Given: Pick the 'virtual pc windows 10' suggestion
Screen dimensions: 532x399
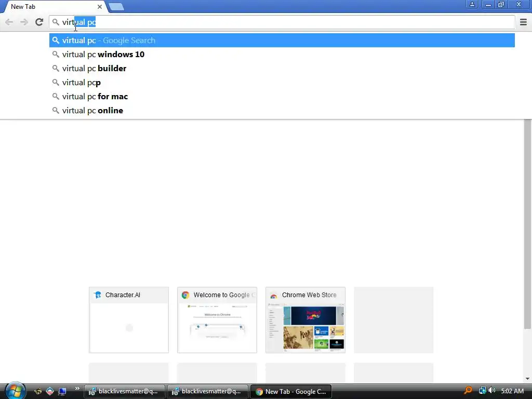Looking at the screenshot, I should (x=282, y=54).
